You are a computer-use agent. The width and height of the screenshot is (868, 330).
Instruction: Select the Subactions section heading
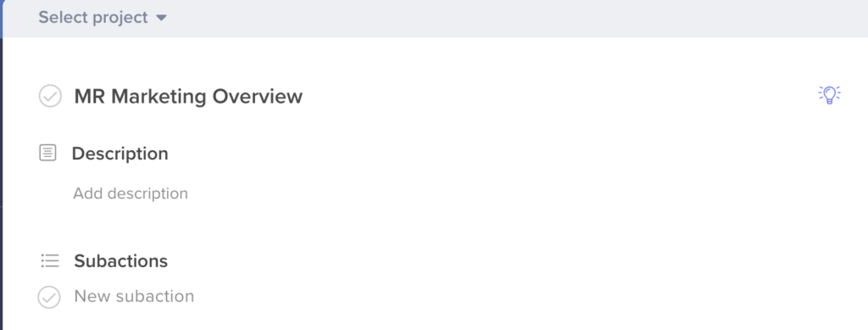(x=120, y=260)
